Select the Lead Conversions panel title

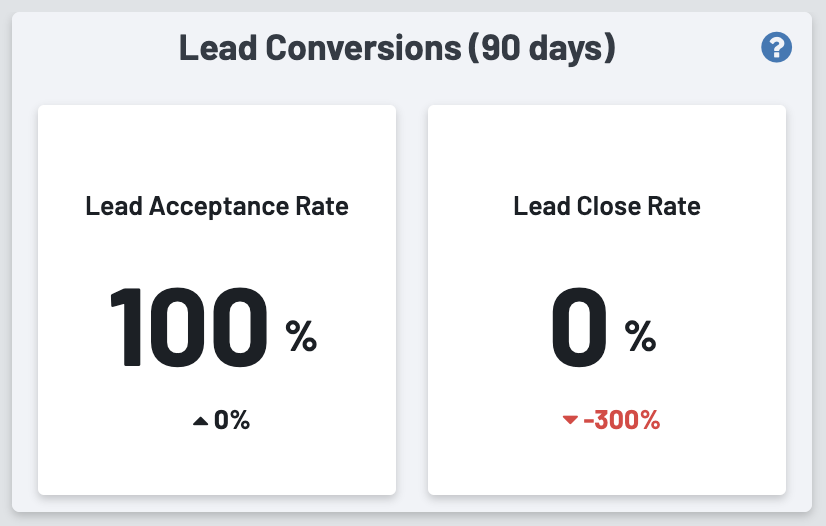pos(396,48)
